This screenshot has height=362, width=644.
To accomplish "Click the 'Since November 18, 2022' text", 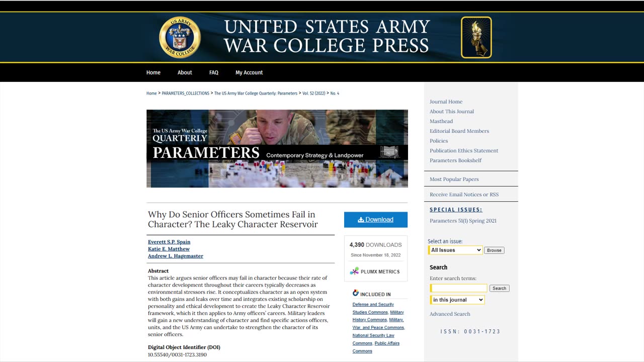I will pos(376,255).
